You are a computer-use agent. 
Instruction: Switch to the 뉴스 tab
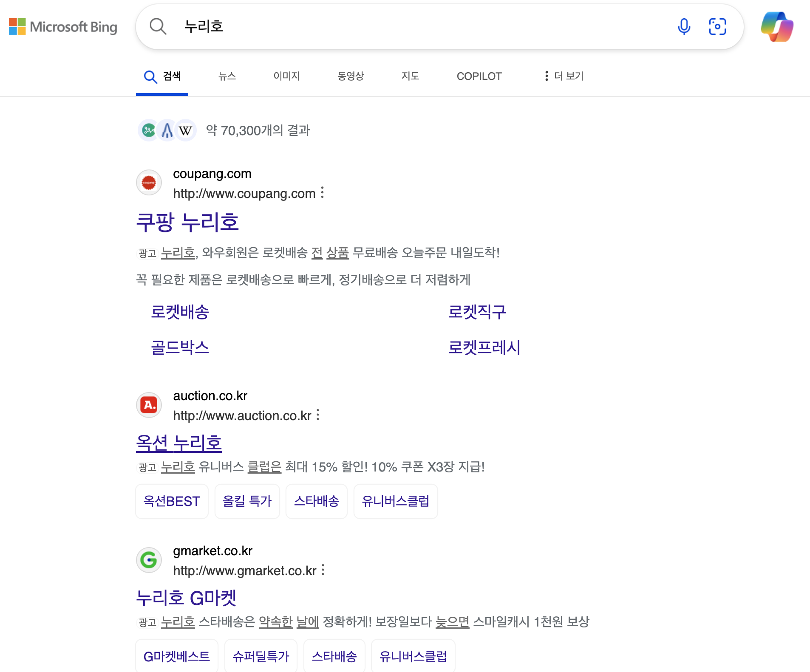point(227,76)
